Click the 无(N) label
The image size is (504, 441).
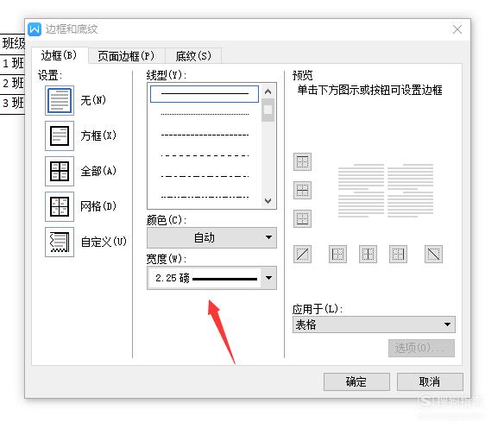point(93,100)
